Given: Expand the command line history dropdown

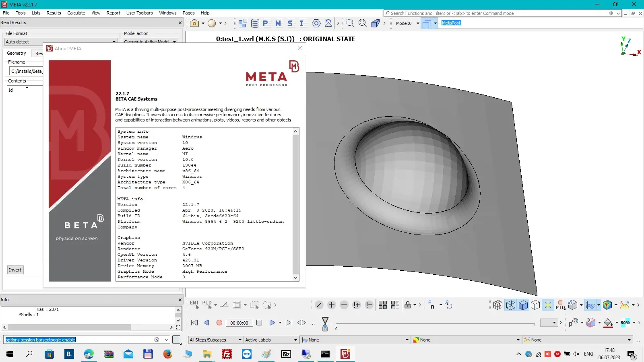Looking at the screenshot, I should coord(167,340).
